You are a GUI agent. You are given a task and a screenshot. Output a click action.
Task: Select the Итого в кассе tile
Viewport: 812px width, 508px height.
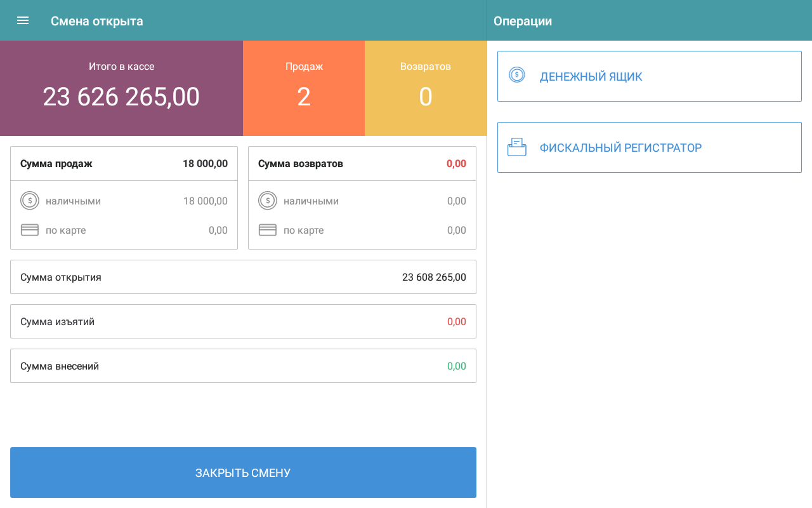[121, 88]
